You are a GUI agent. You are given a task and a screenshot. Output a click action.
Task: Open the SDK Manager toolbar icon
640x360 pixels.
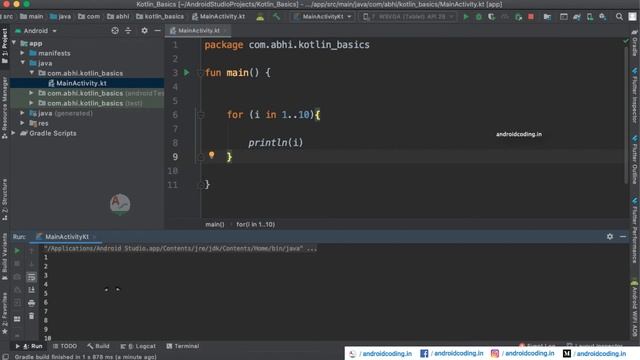(x=602, y=17)
